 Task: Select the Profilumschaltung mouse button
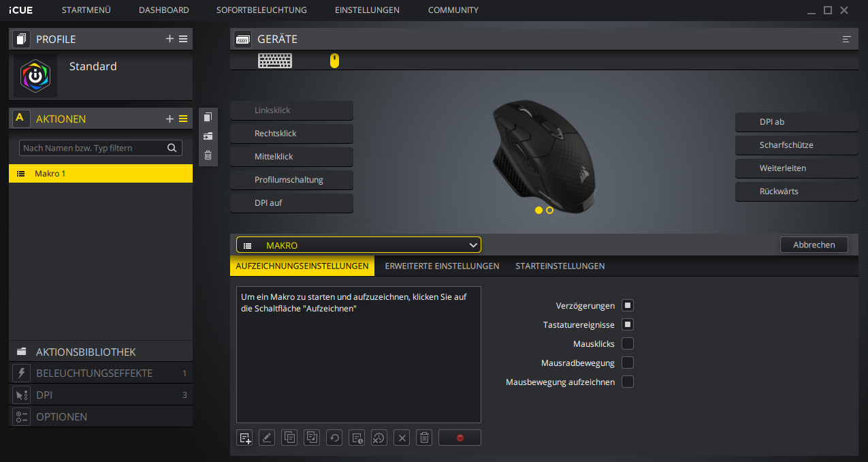(291, 180)
